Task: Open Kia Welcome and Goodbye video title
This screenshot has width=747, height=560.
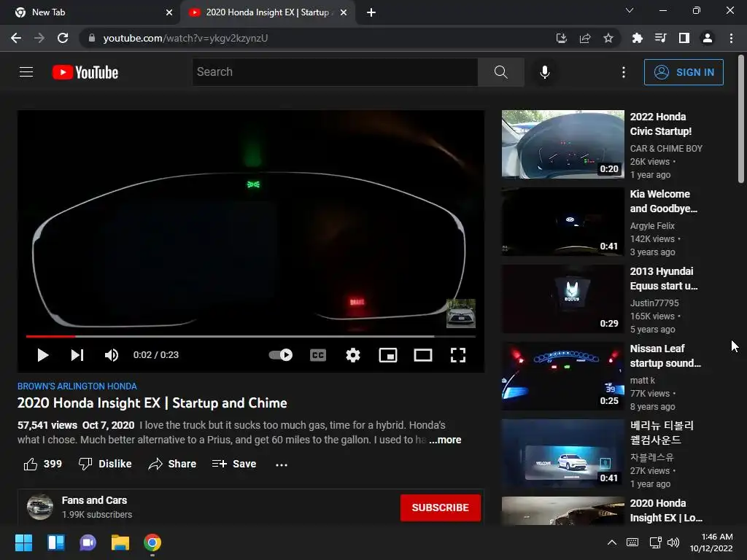Action: 663,201
